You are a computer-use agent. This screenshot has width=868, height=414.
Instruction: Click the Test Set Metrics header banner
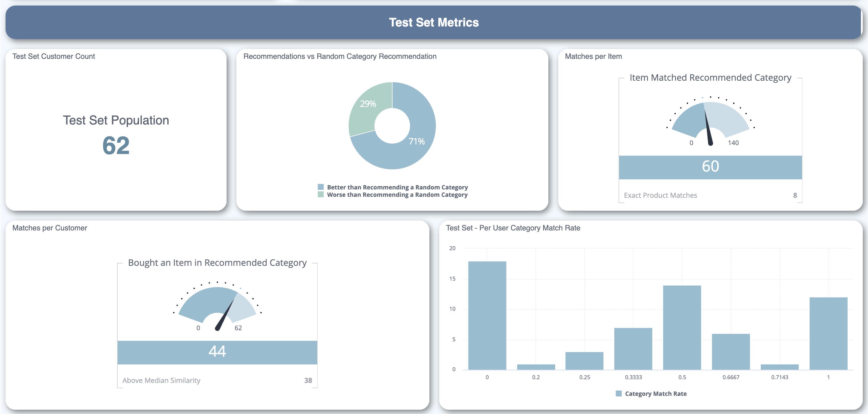tap(434, 22)
